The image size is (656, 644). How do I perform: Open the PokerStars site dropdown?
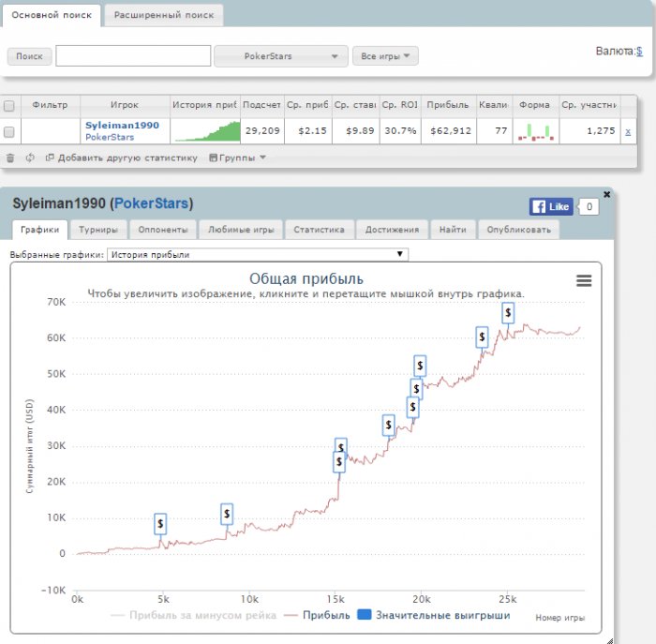[x=280, y=56]
